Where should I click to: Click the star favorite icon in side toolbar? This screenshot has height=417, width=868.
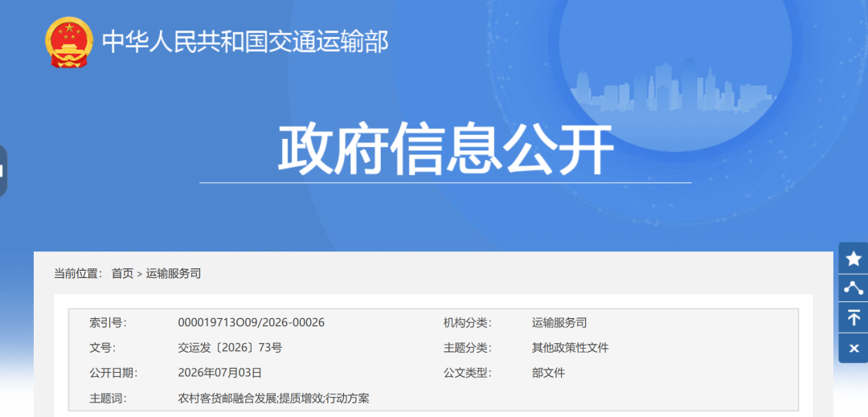click(x=854, y=258)
